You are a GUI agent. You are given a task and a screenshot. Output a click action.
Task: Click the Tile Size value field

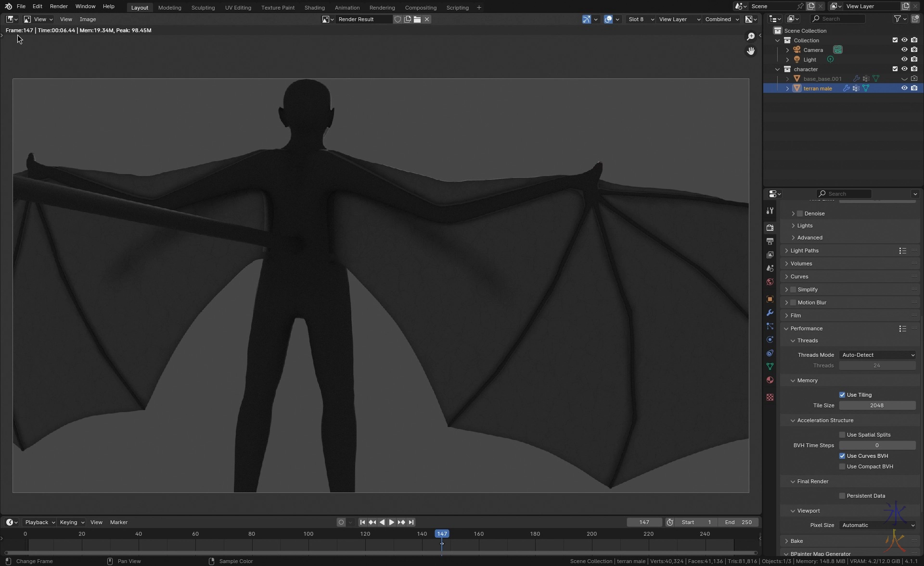[x=877, y=405]
